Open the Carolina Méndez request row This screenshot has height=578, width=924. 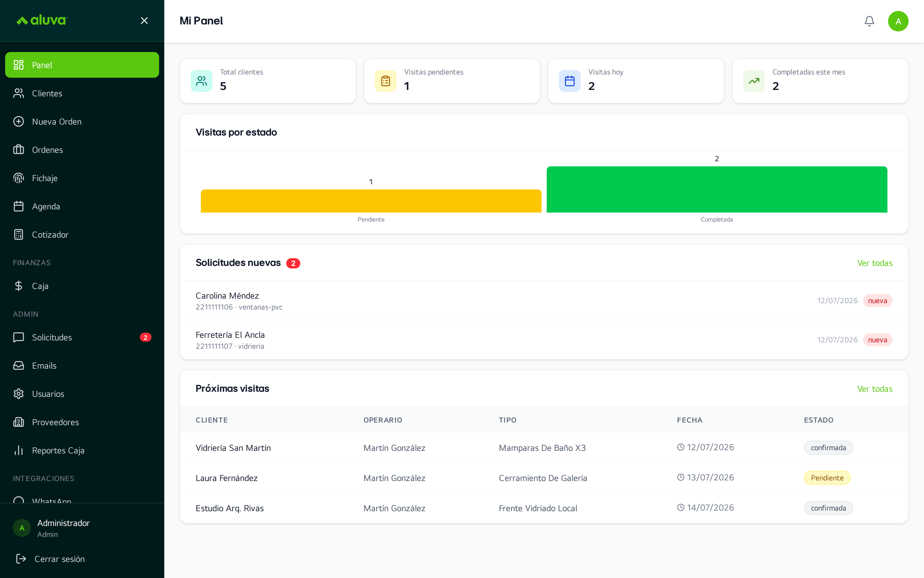click(x=544, y=301)
